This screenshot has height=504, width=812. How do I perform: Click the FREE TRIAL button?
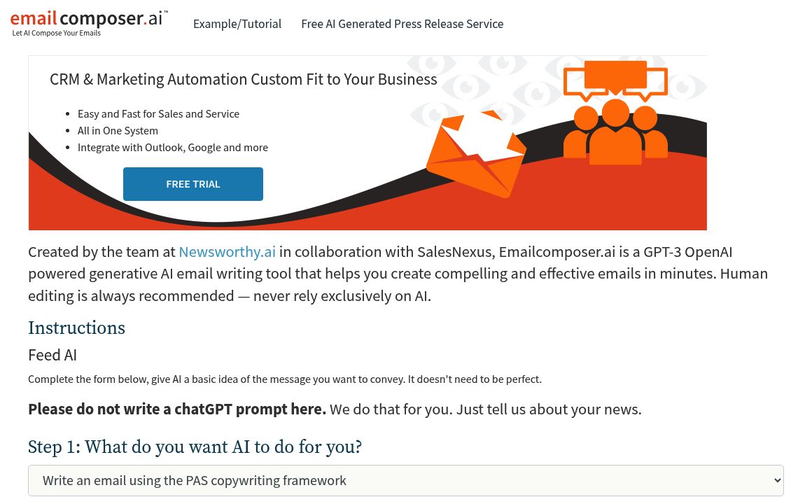[193, 183]
